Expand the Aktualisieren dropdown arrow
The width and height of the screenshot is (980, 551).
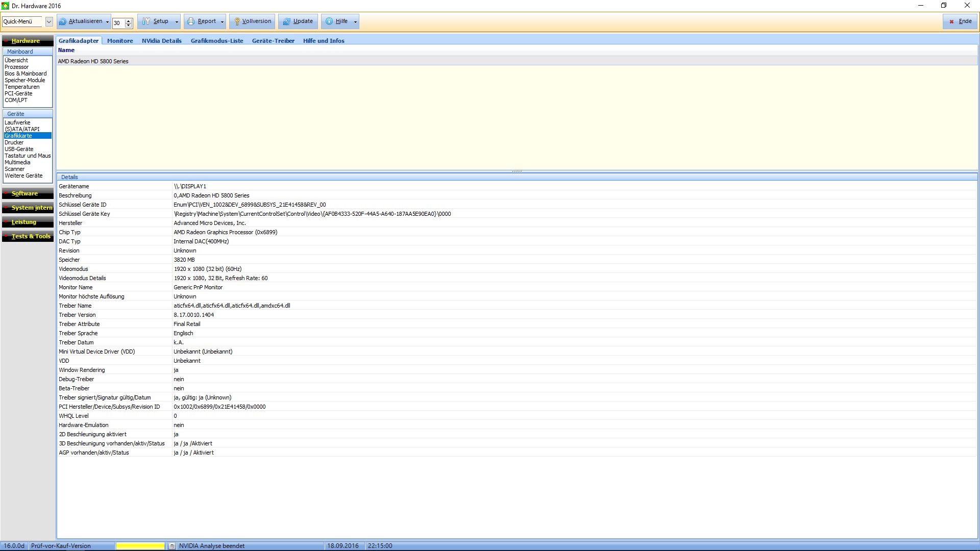pos(107,22)
